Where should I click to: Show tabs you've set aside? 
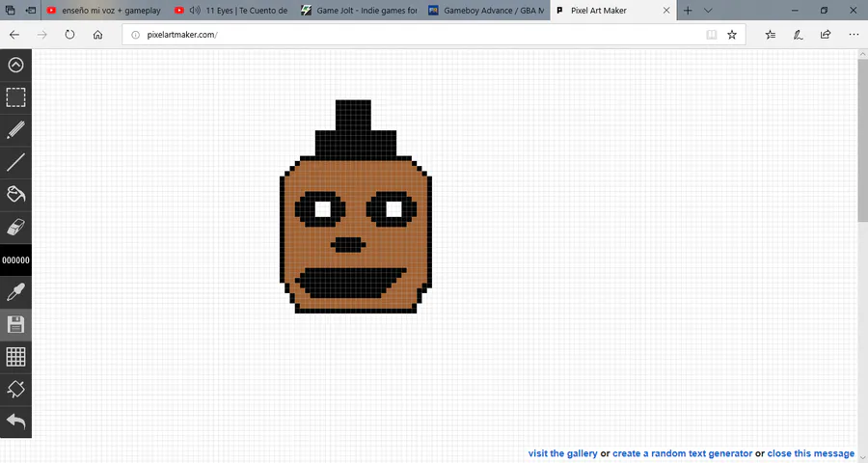[x=10, y=10]
